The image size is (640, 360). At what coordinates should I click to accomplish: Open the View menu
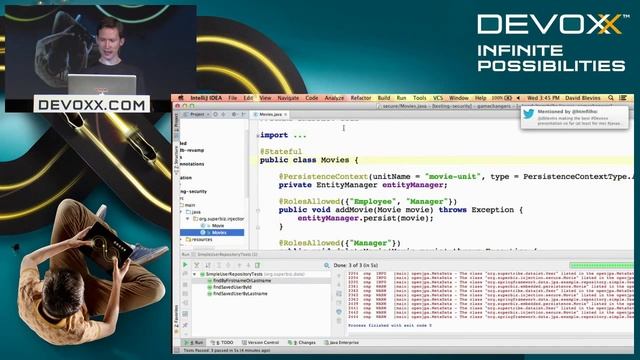click(265, 98)
